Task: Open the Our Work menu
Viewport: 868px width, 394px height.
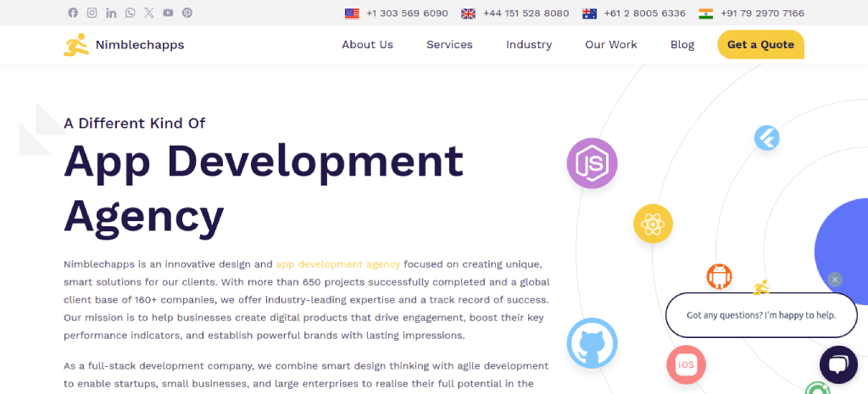Action: point(611,45)
